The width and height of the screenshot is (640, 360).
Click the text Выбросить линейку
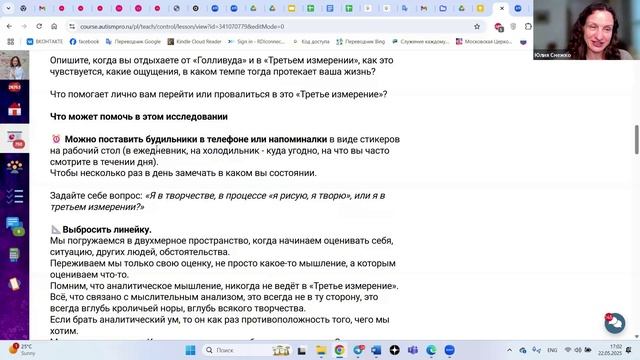pos(107,229)
